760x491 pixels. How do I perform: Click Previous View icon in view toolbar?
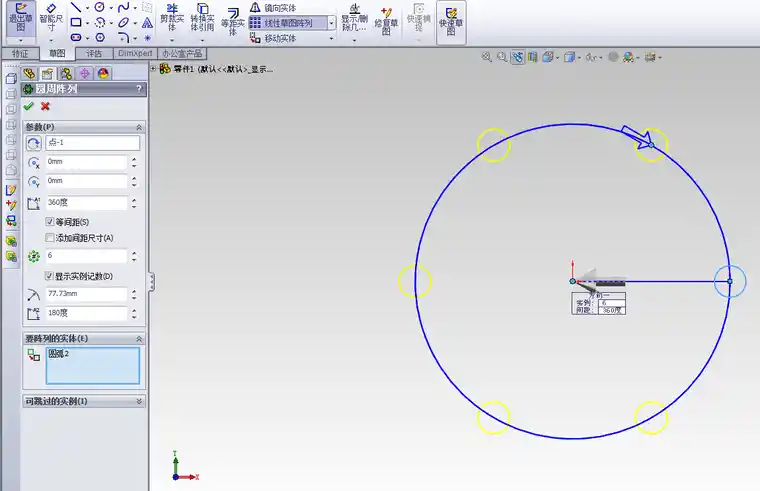517,57
